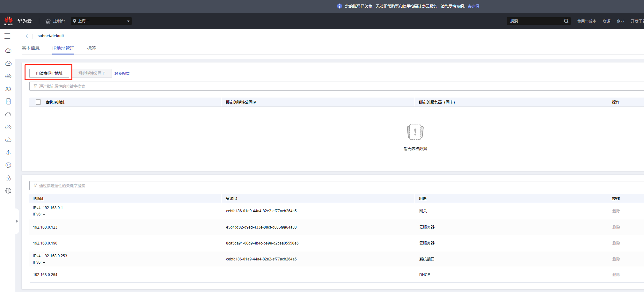This screenshot has width=644, height=292.
Task: Expand the collapsed side panel arrow
Action: [17, 221]
